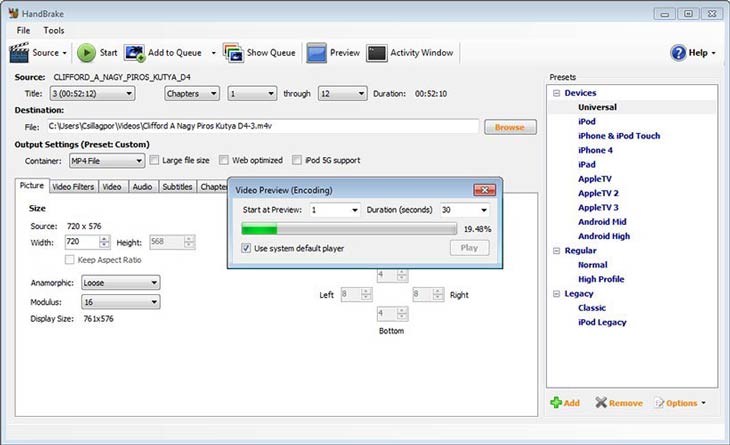Open the Tools menu

54,30
